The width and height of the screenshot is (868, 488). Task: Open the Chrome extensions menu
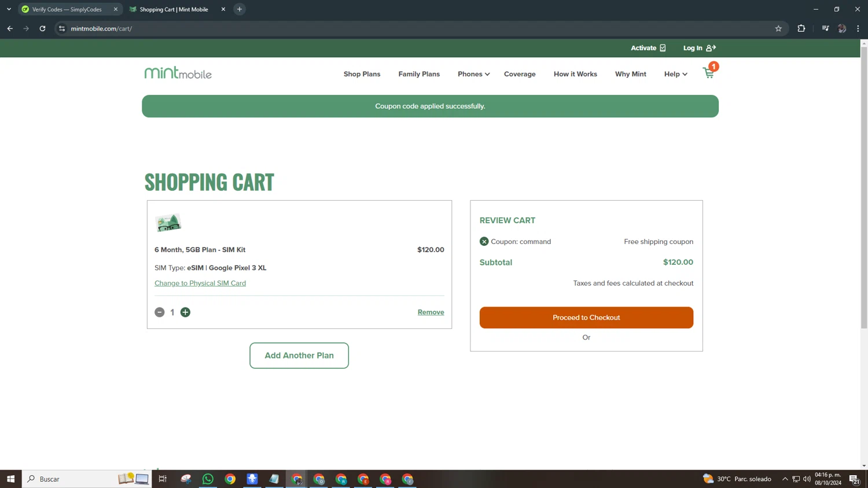click(x=801, y=28)
